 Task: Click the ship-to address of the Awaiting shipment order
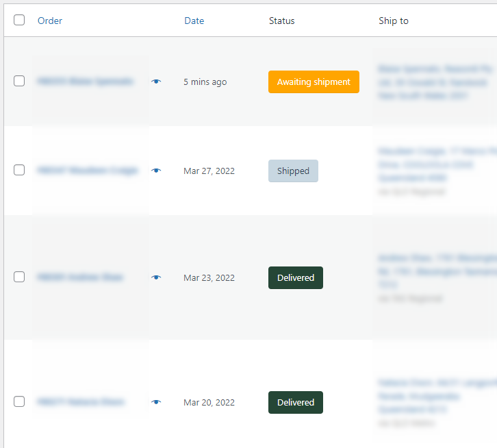434,82
